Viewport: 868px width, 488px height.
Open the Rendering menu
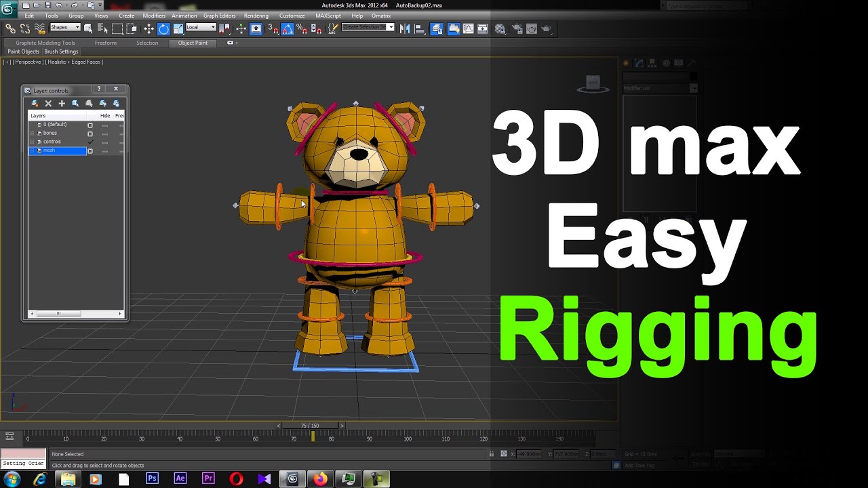coord(256,16)
